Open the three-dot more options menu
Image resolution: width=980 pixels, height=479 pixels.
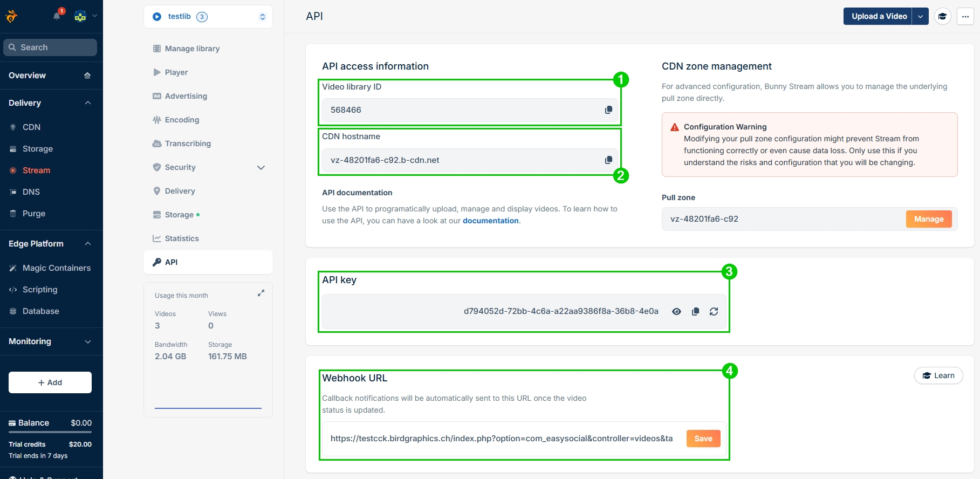pyautogui.click(x=965, y=17)
